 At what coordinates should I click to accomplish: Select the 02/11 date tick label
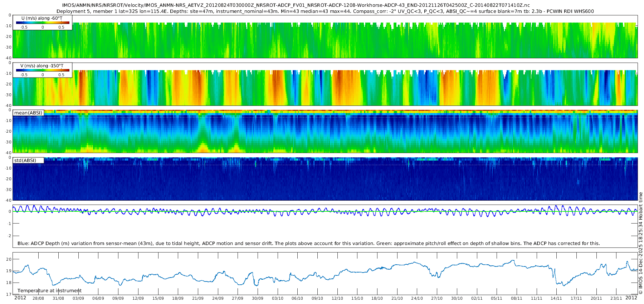tap(477, 298)
